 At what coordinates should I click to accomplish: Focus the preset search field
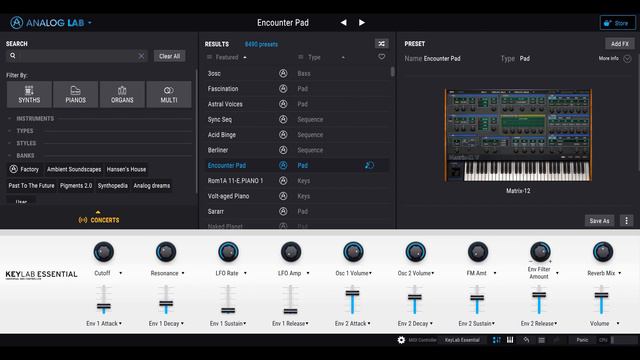pos(78,56)
